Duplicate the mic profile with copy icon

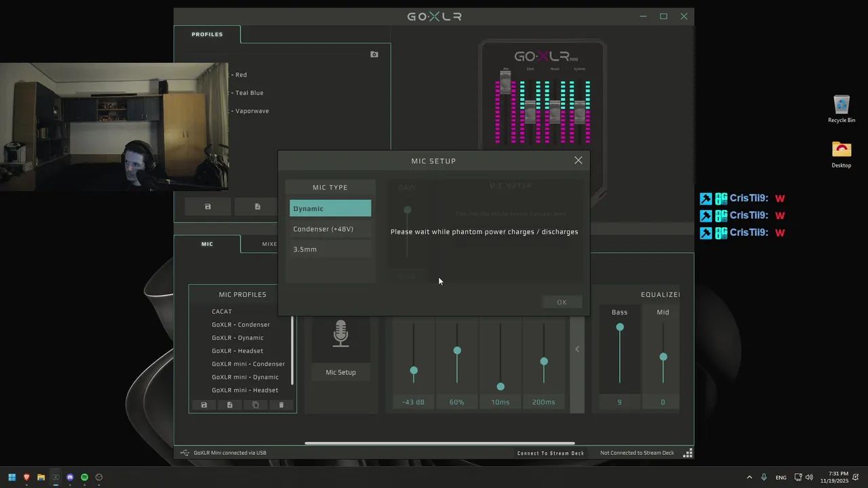(256, 405)
